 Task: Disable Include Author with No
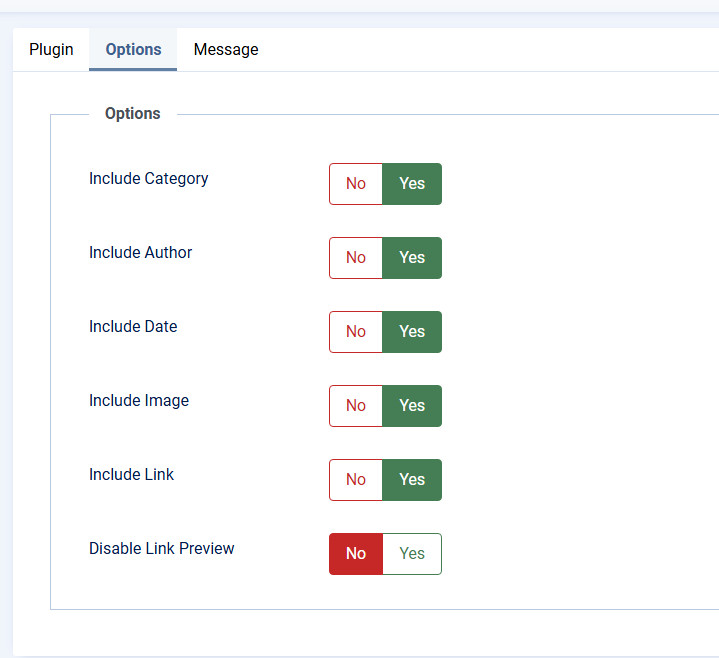click(356, 258)
